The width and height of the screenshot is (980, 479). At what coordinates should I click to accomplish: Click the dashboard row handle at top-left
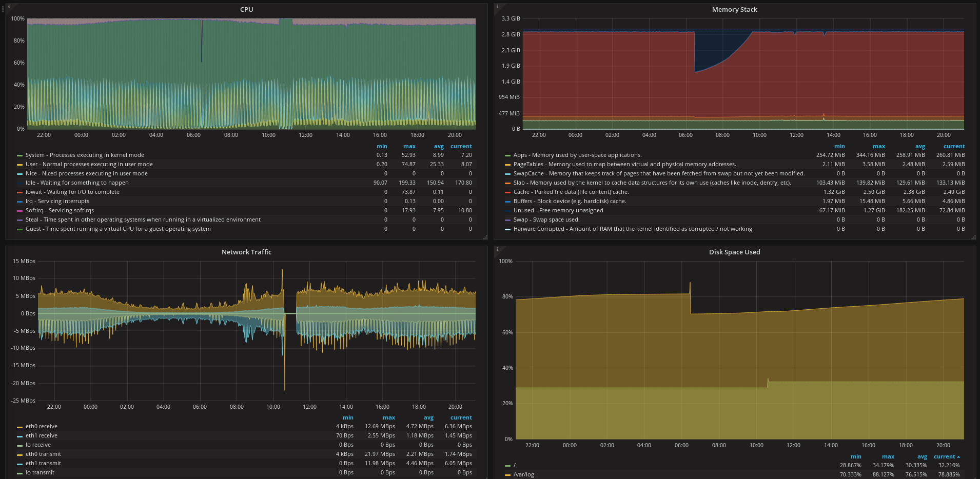(x=3, y=9)
